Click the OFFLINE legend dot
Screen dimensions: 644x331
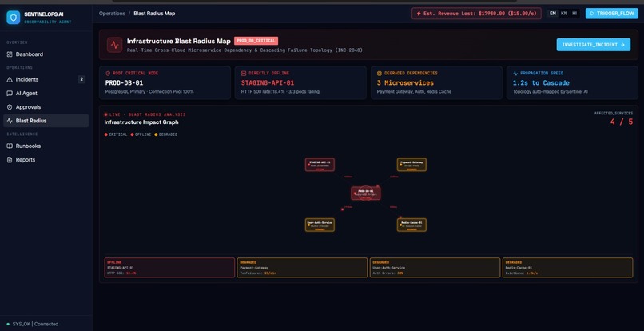click(x=133, y=134)
